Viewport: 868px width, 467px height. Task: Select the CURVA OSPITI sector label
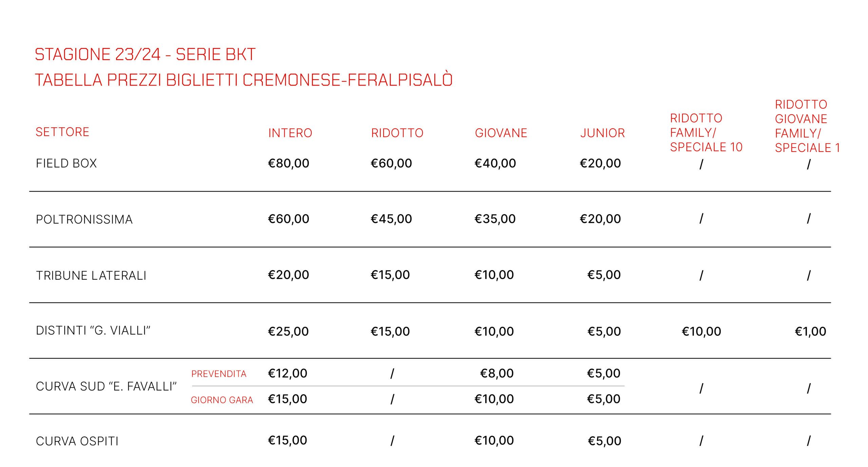pyautogui.click(x=77, y=441)
